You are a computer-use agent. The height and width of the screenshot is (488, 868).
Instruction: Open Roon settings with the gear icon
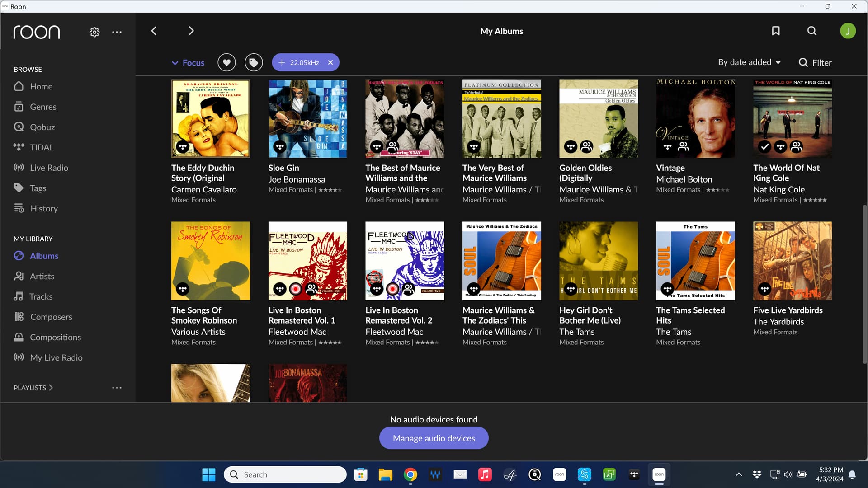click(94, 32)
